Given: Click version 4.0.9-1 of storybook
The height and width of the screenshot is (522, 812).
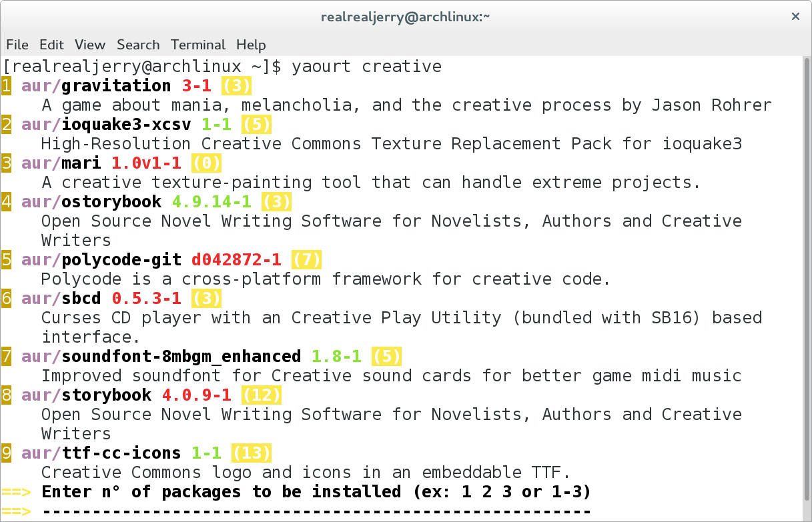Looking at the screenshot, I should pos(196,395).
